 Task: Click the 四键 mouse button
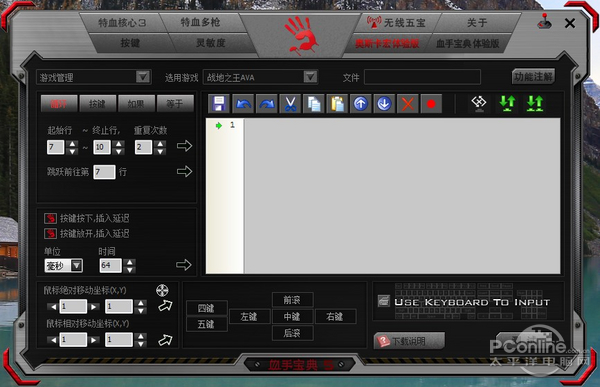click(x=206, y=308)
